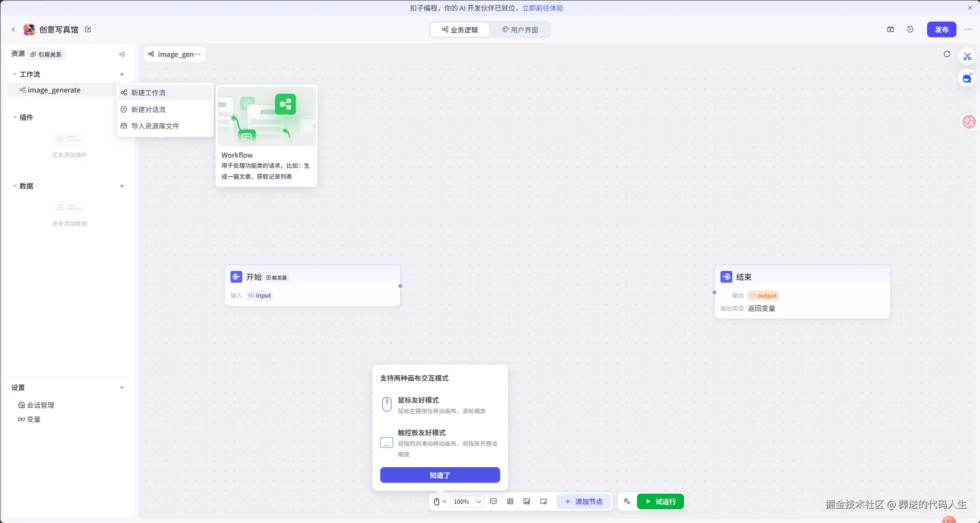Open the version history clock icon
The width and height of the screenshot is (980, 523).
[x=910, y=29]
